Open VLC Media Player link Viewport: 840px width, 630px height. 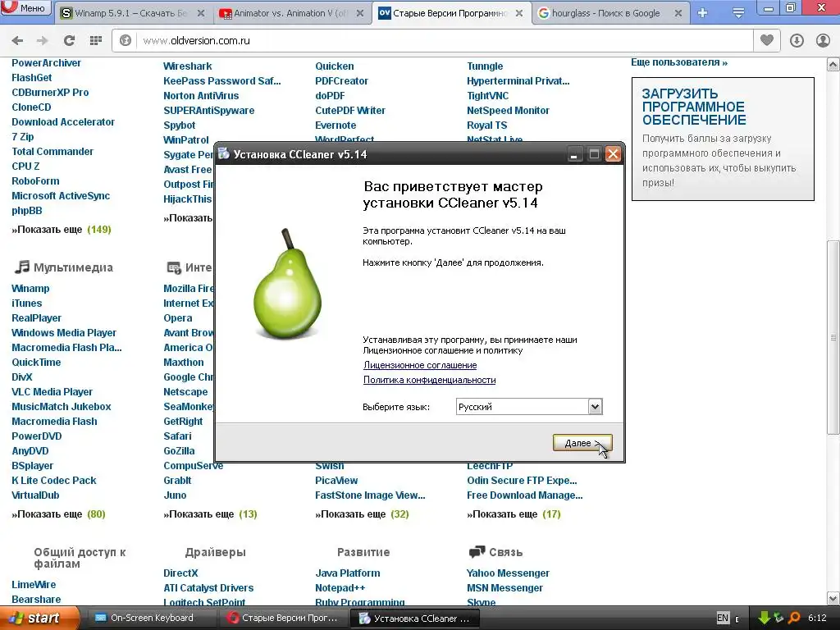(52, 392)
